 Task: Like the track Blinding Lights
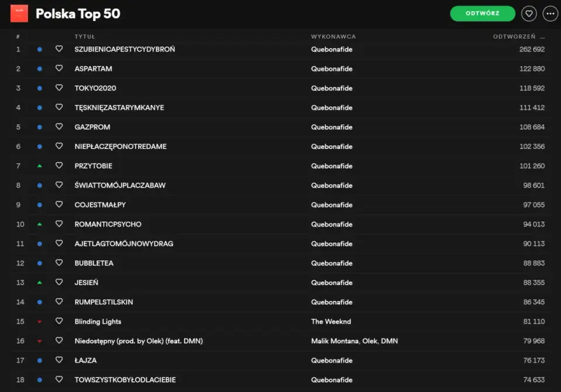tap(59, 321)
